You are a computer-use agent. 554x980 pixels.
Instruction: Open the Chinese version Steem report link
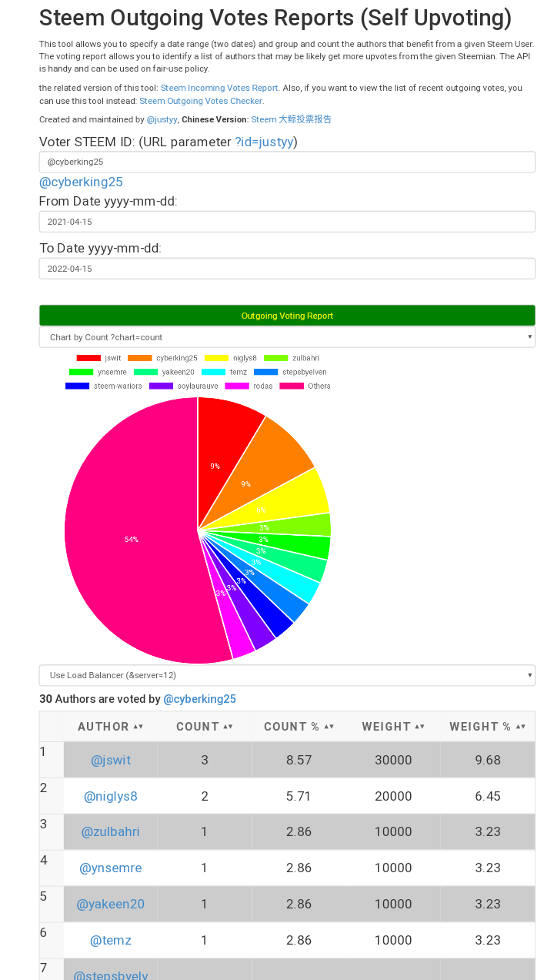click(x=291, y=119)
